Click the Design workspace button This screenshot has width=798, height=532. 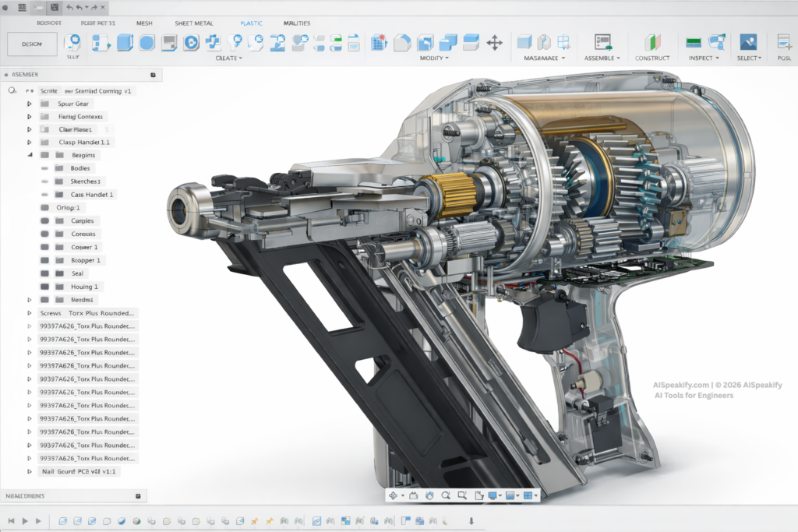[x=31, y=44]
